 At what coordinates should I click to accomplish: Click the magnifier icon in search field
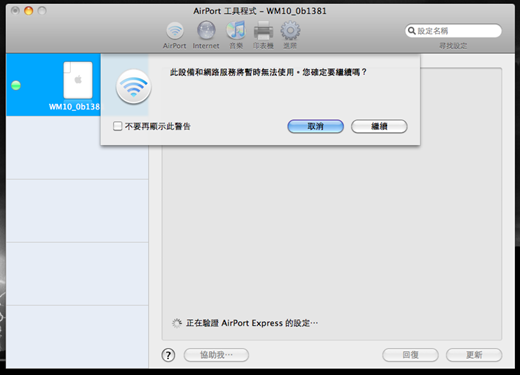412,31
